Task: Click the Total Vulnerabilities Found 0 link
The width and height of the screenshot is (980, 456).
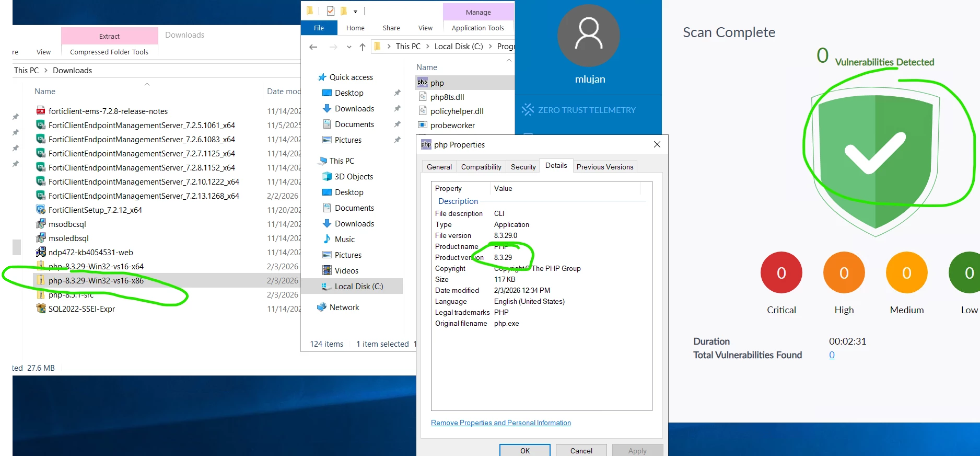Action: (832, 355)
